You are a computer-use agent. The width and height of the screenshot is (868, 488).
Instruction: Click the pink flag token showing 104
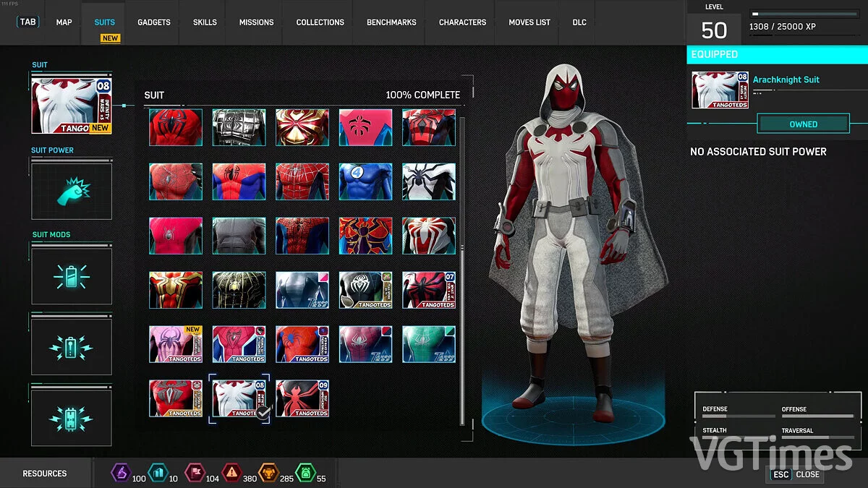(x=194, y=474)
